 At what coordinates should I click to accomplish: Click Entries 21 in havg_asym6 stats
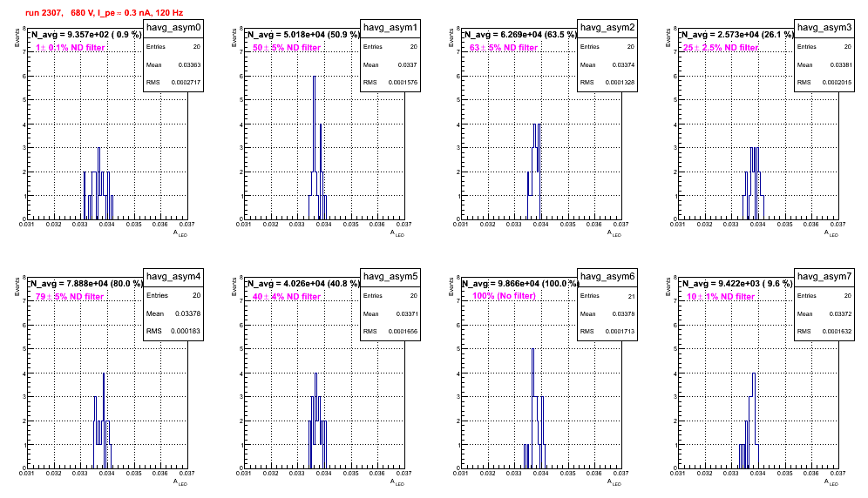coord(607,295)
